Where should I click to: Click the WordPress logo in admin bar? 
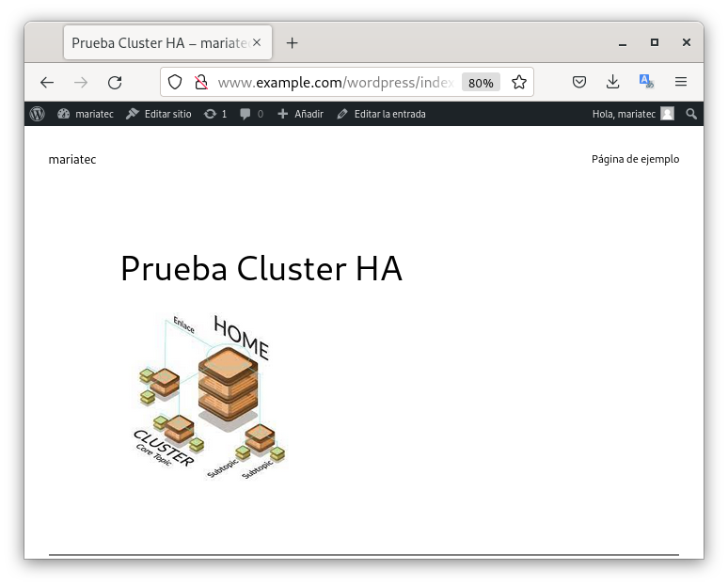[38, 114]
